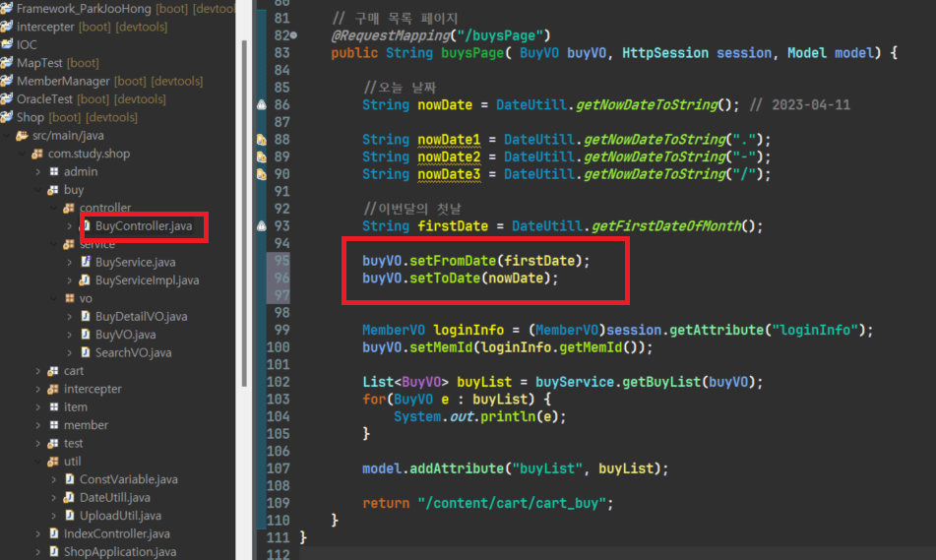Click the "/content/cart/cart_buy" return string

512,503
